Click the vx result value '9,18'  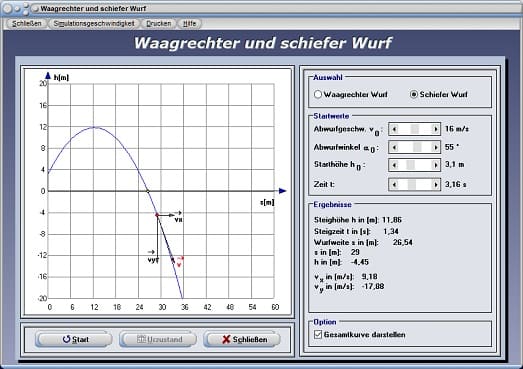[x=370, y=277]
